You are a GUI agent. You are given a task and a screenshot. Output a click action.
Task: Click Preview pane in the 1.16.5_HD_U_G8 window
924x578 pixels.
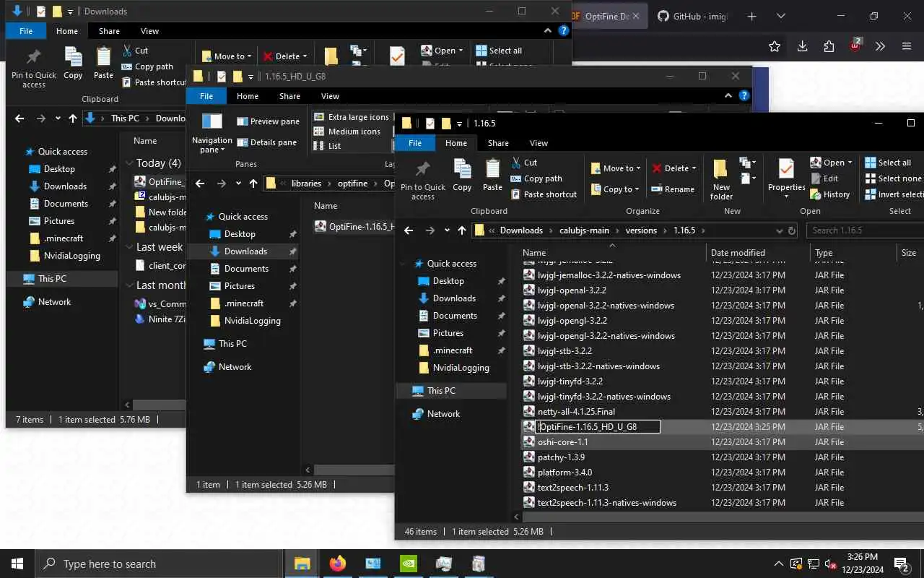(268, 121)
